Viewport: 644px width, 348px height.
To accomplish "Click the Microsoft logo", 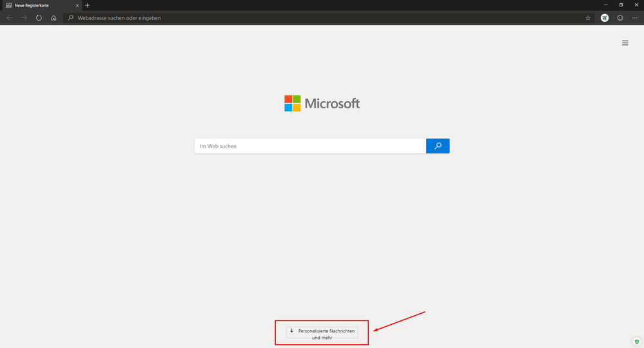I will pyautogui.click(x=322, y=103).
